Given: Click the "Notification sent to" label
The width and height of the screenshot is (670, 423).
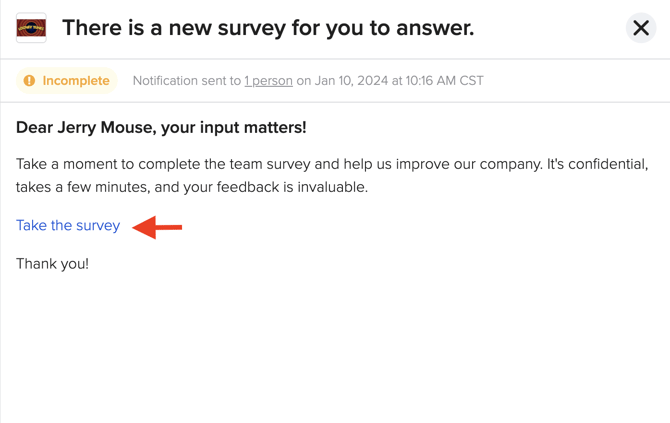Looking at the screenshot, I should pos(187,80).
